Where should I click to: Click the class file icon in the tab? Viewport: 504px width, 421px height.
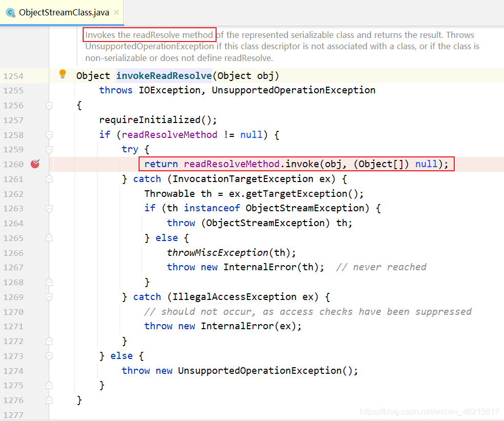click(x=11, y=12)
